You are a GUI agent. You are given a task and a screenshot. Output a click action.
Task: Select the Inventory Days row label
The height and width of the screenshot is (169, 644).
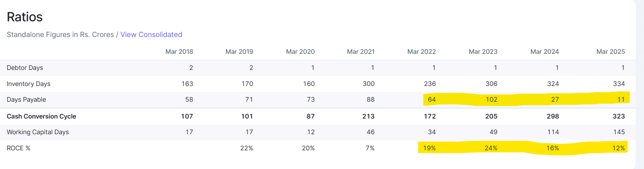[28, 84]
